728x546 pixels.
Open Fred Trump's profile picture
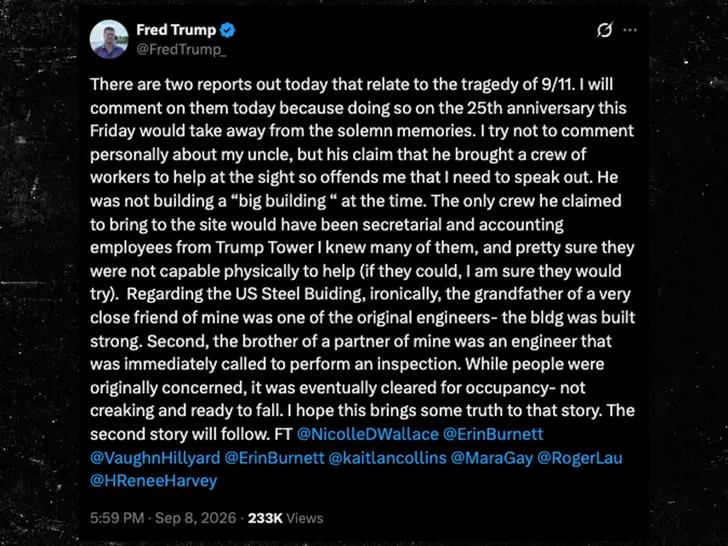click(109, 39)
